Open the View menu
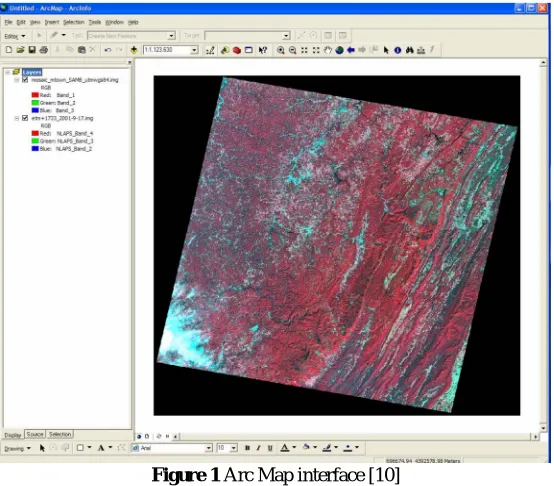The image size is (554, 486). [35, 22]
